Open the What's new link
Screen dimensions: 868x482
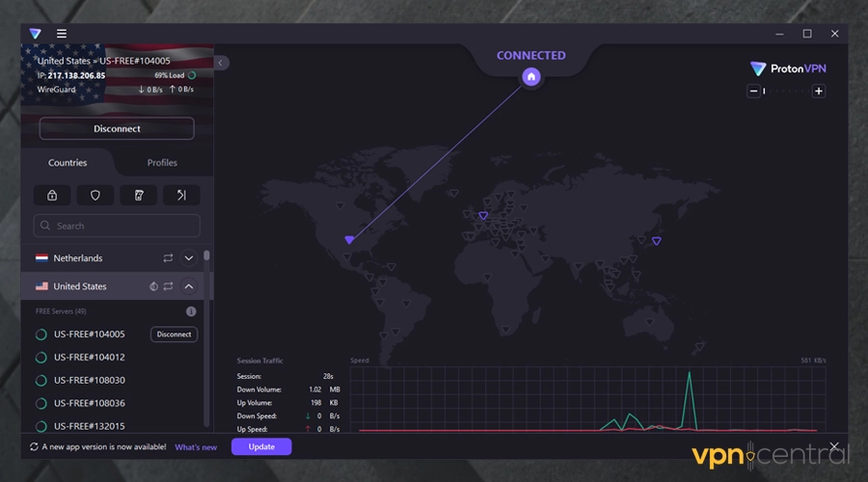[x=196, y=447]
